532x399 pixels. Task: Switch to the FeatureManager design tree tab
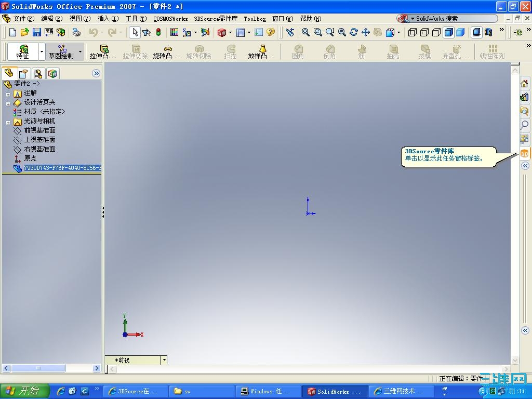coord(8,73)
